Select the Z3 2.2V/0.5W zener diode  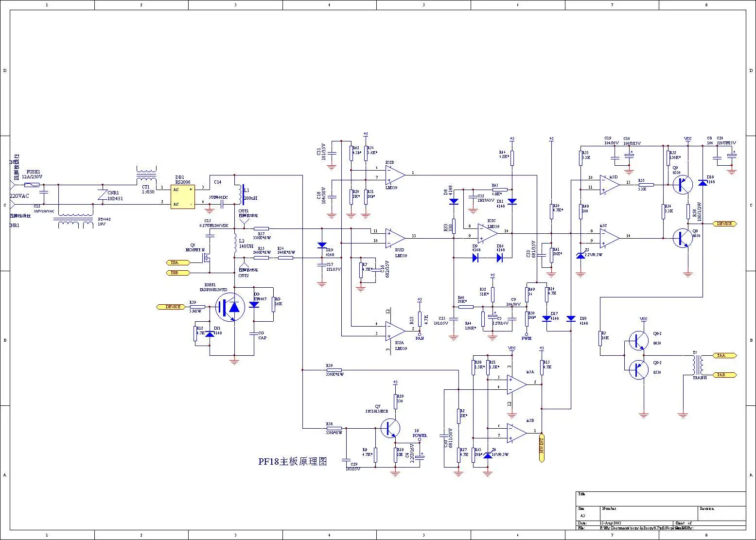tap(580, 256)
